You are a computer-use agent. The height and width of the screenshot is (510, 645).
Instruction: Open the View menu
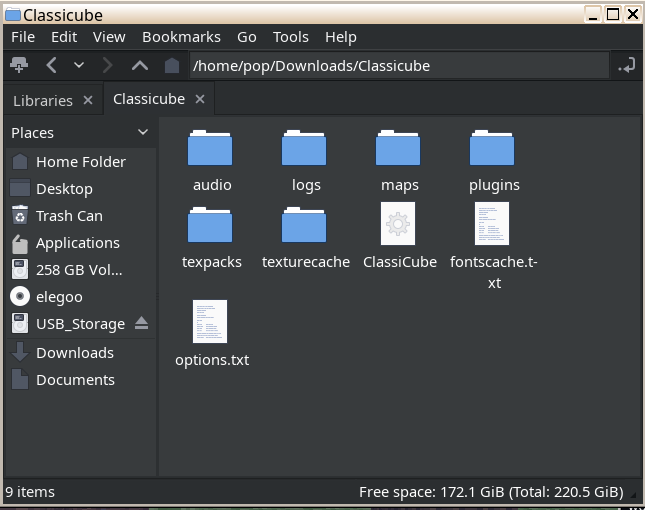109,37
